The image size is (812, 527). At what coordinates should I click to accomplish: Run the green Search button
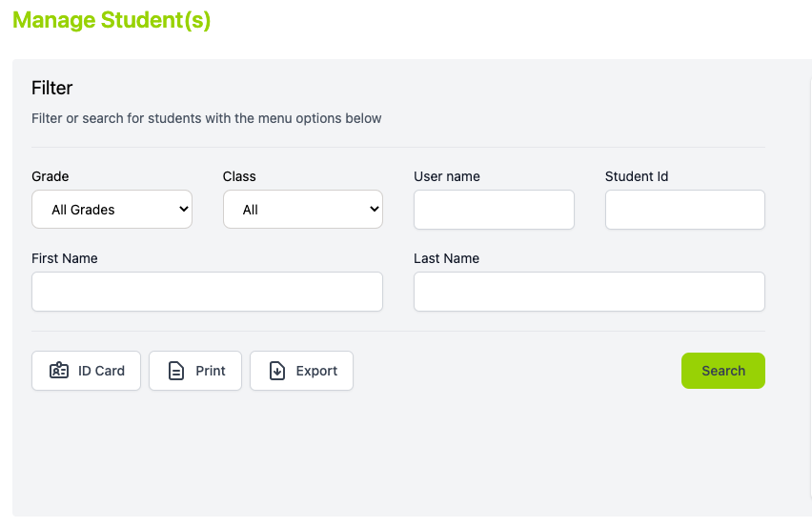(x=723, y=371)
